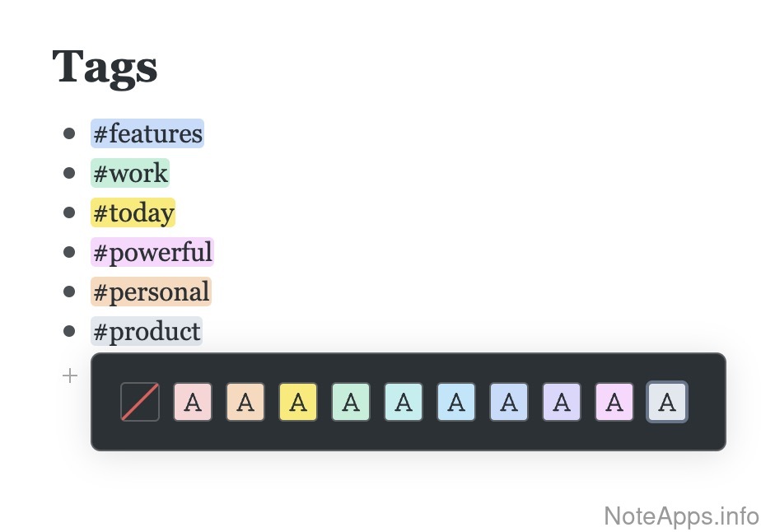Viewport: 761px width, 532px height.
Task: Open the #features tag
Action: (147, 133)
